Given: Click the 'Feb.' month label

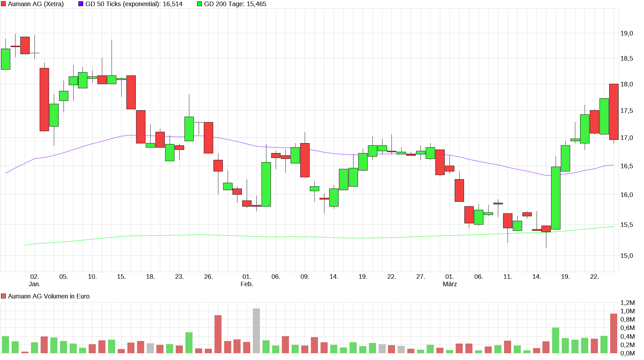Looking at the screenshot, I should [247, 284].
